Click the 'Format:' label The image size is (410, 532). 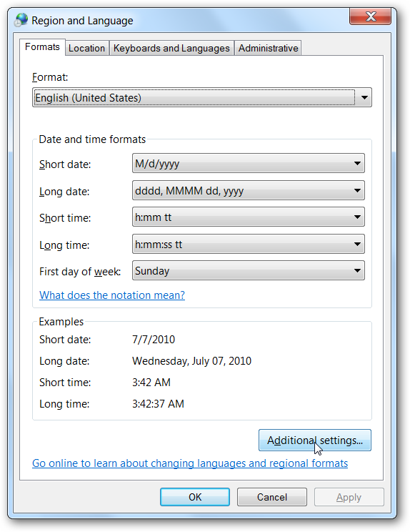tap(50, 77)
